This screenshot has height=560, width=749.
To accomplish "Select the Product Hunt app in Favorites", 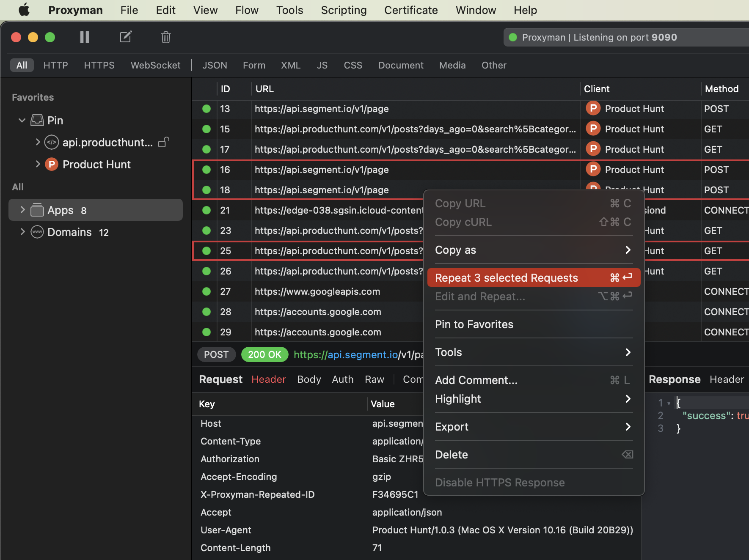I will click(x=96, y=165).
